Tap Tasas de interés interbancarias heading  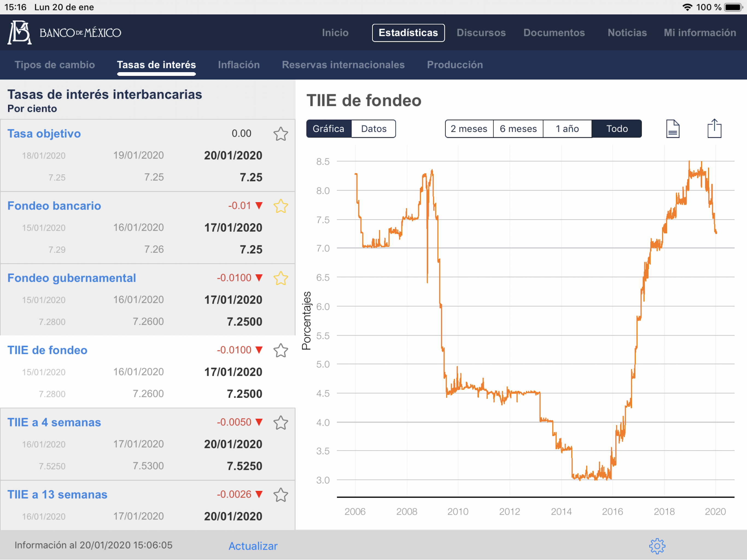(105, 94)
